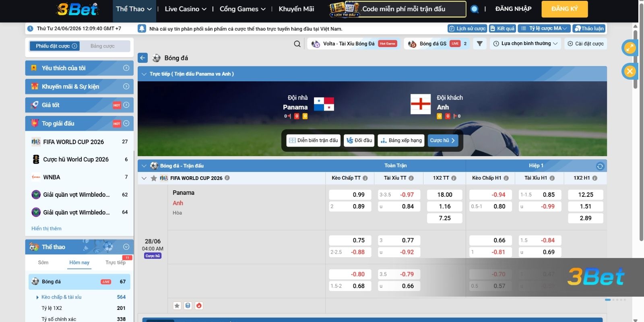Open Diễn biến trận đấu match tracker
This screenshot has height=322, width=644.
click(314, 140)
